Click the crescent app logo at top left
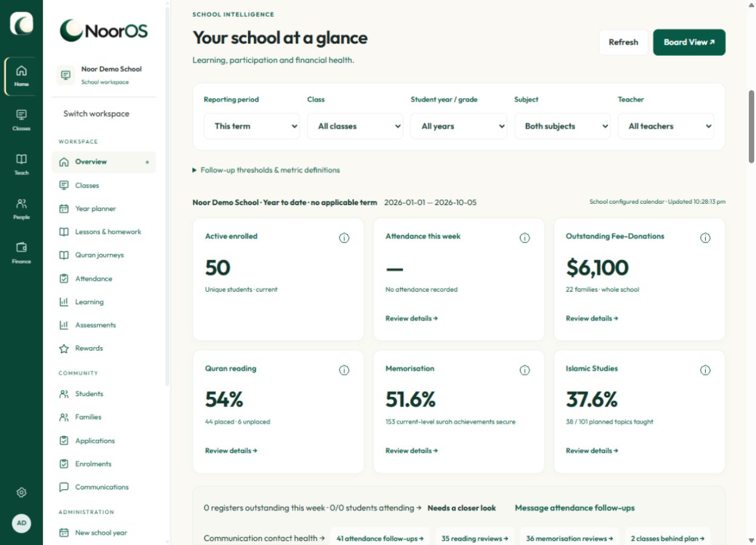The height and width of the screenshot is (545, 756). pyautogui.click(x=21, y=24)
